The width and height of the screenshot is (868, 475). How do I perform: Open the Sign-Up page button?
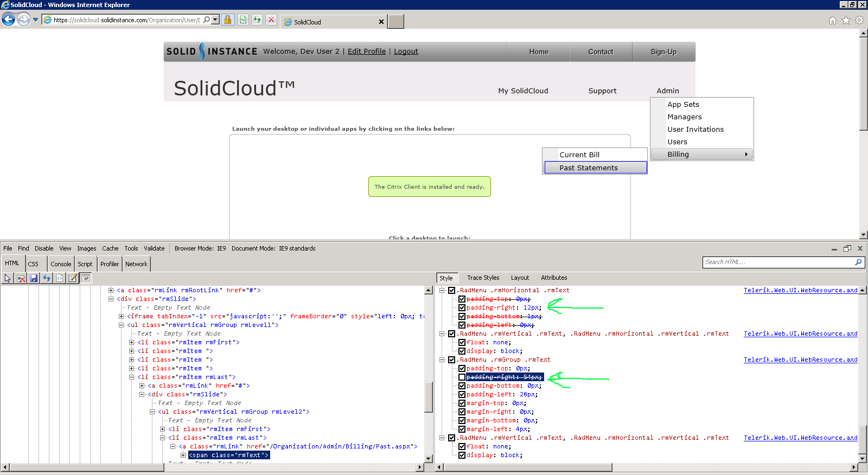coord(663,52)
